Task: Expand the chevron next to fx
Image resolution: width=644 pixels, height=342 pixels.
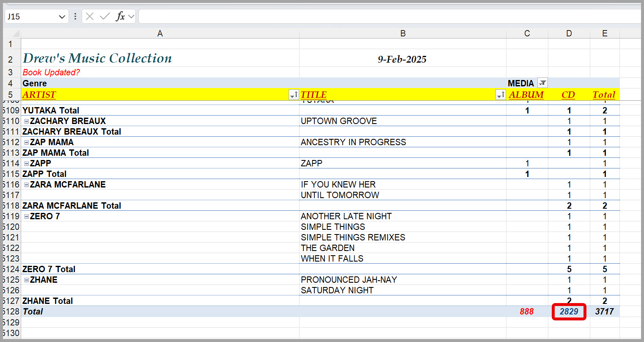Action: pos(131,17)
